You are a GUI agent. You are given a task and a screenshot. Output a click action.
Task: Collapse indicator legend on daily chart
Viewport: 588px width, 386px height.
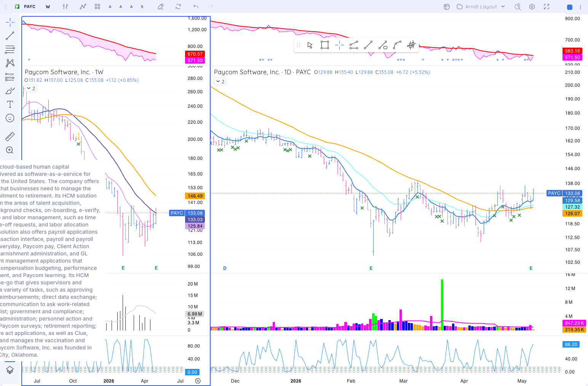point(220,81)
